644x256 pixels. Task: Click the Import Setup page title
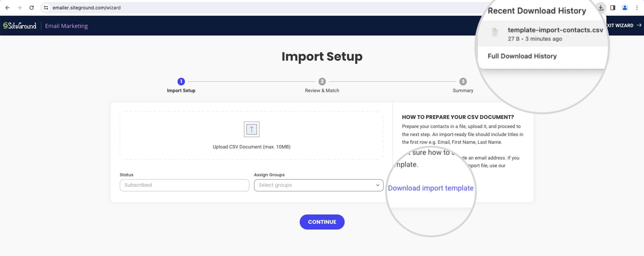[x=322, y=56]
